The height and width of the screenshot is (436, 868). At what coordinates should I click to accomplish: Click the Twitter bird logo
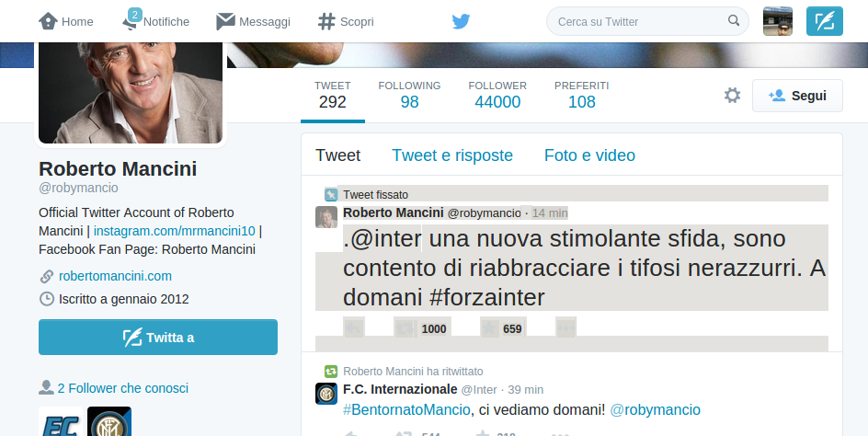(x=461, y=21)
